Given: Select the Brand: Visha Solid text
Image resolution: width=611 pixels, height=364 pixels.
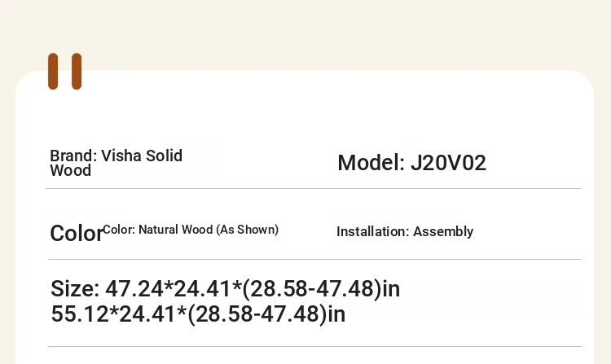Looking at the screenshot, I should click(116, 156).
